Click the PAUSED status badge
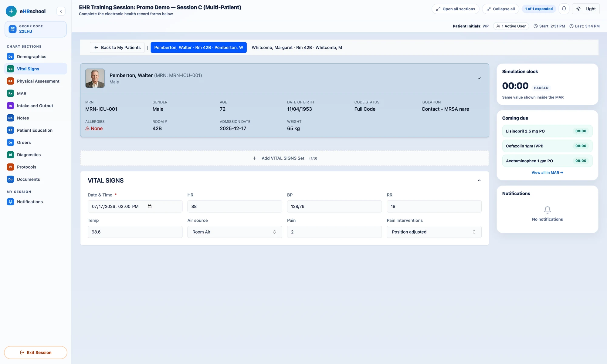The height and width of the screenshot is (364, 607). [x=541, y=88]
